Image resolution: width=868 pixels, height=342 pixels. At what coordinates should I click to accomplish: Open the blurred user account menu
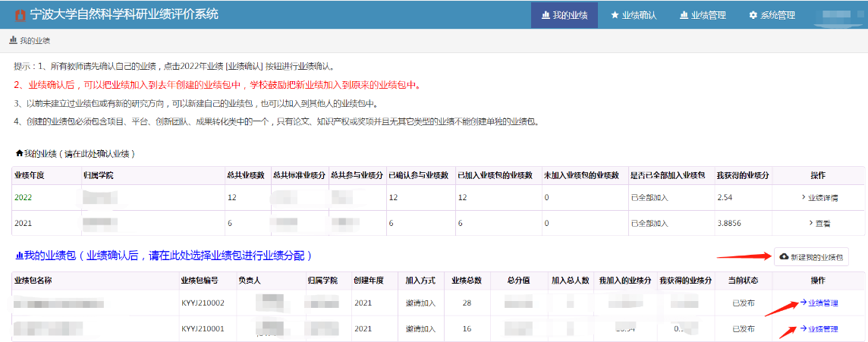point(836,15)
